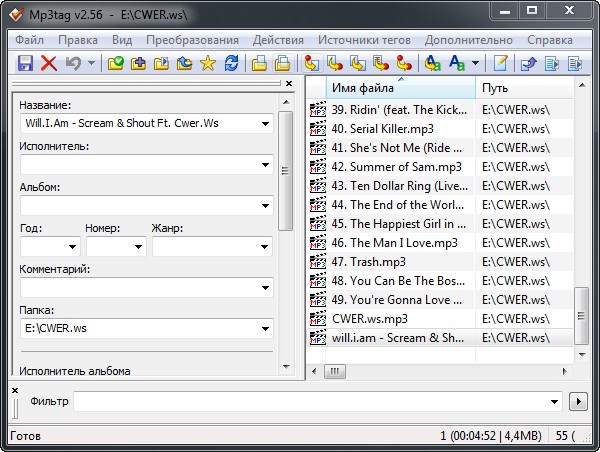The width and height of the screenshot is (600, 452).
Task: Expand the Папка folder dropdown
Action: [x=264, y=328]
